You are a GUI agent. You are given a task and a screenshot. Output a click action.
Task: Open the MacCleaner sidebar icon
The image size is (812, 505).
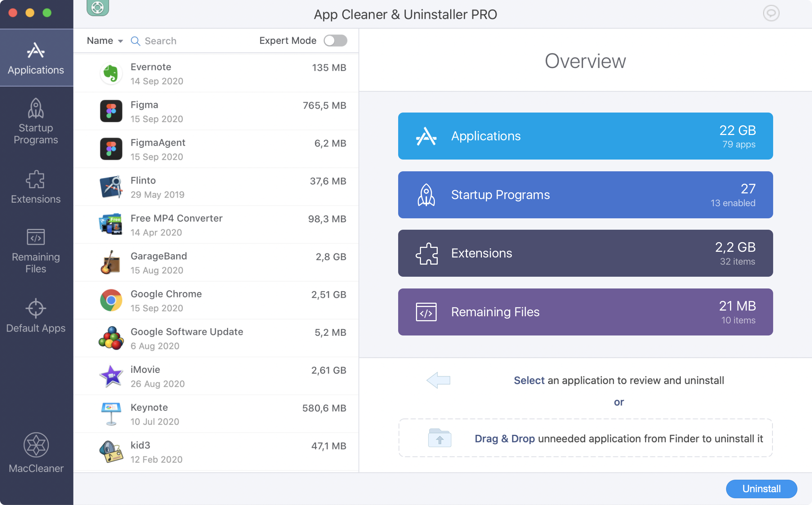[36, 451]
